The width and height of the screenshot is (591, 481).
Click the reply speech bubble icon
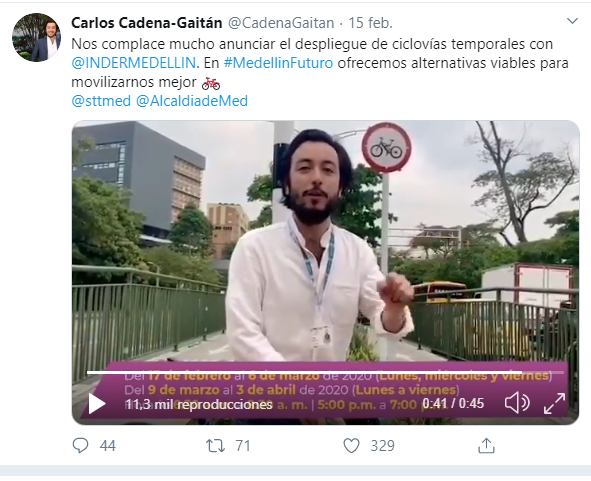80,446
